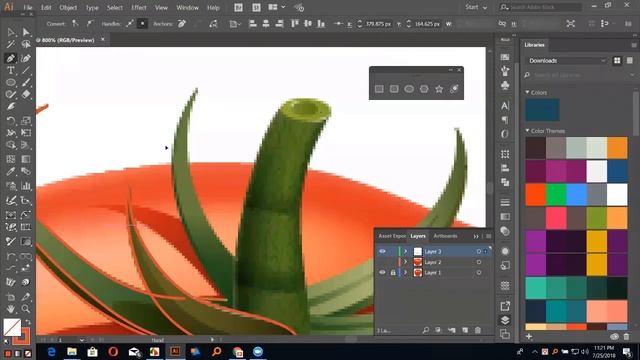Click the Libraries panel tab
Screen dimensions: 640x360
click(534, 45)
